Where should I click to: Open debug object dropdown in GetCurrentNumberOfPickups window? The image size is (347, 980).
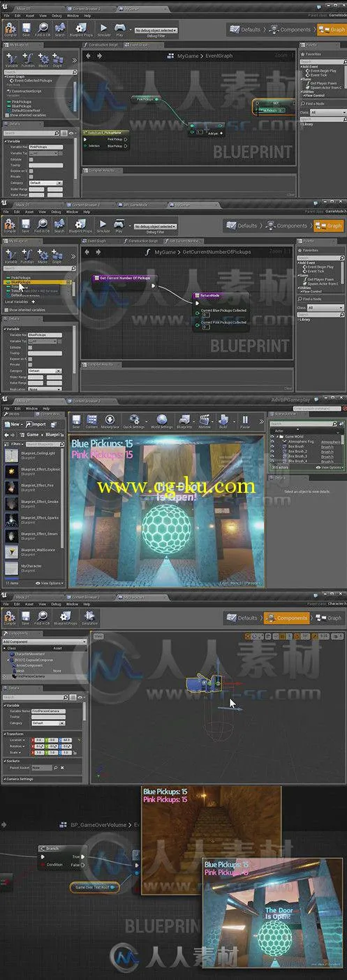(x=156, y=226)
